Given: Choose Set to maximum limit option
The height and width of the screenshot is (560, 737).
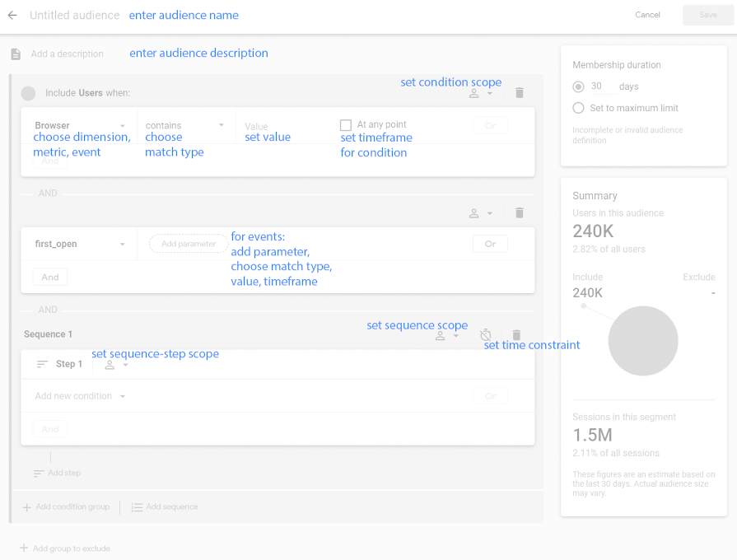Looking at the screenshot, I should coord(579,108).
